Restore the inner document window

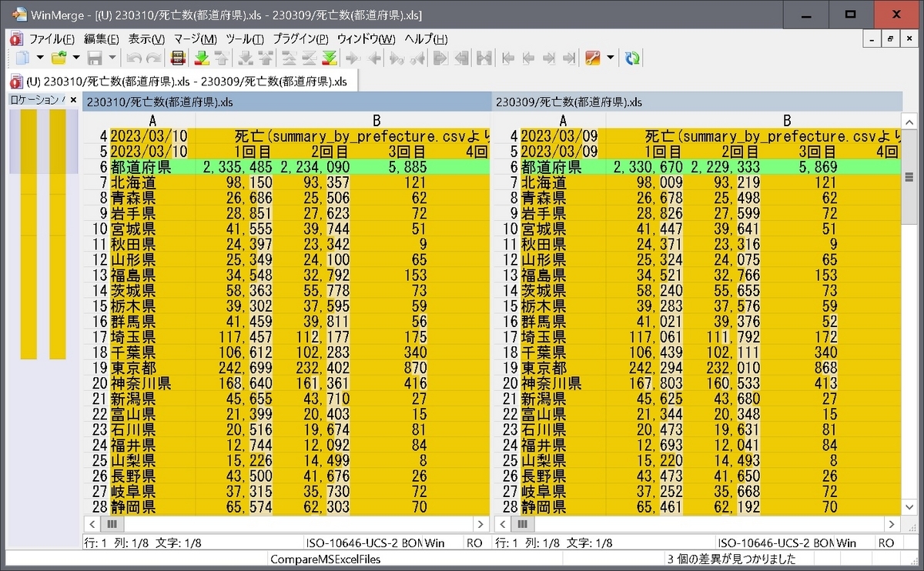891,39
